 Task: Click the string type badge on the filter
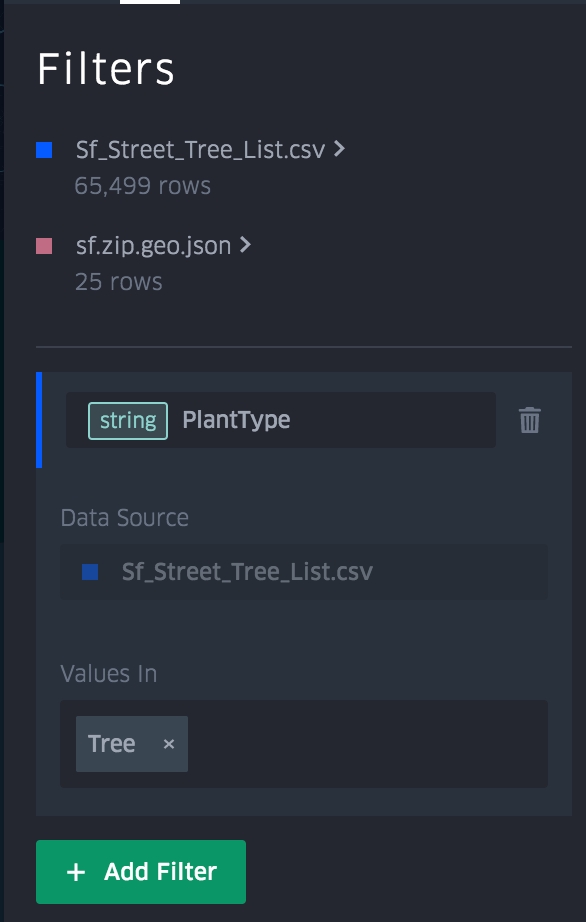click(129, 421)
